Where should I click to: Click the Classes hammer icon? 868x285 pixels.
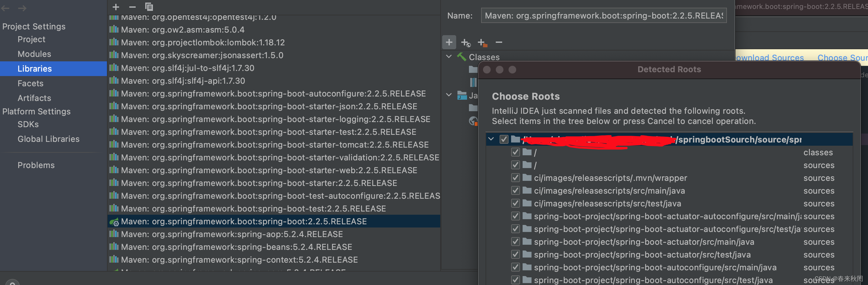coord(462,57)
